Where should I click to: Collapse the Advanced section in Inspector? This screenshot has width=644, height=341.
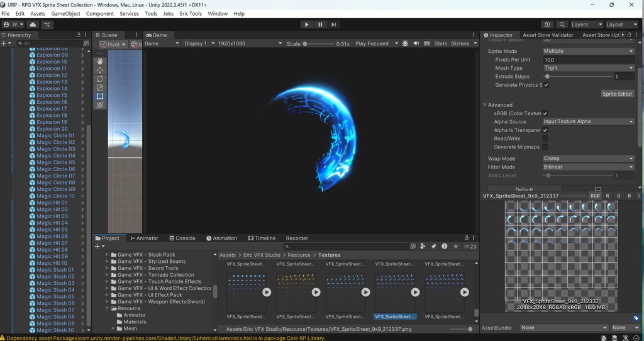pos(485,105)
